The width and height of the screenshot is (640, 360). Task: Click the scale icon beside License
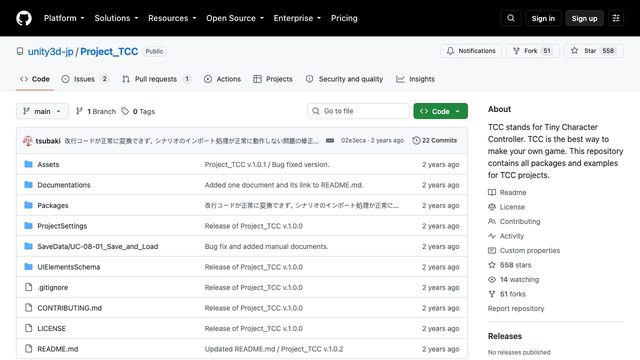pyautogui.click(x=492, y=207)
